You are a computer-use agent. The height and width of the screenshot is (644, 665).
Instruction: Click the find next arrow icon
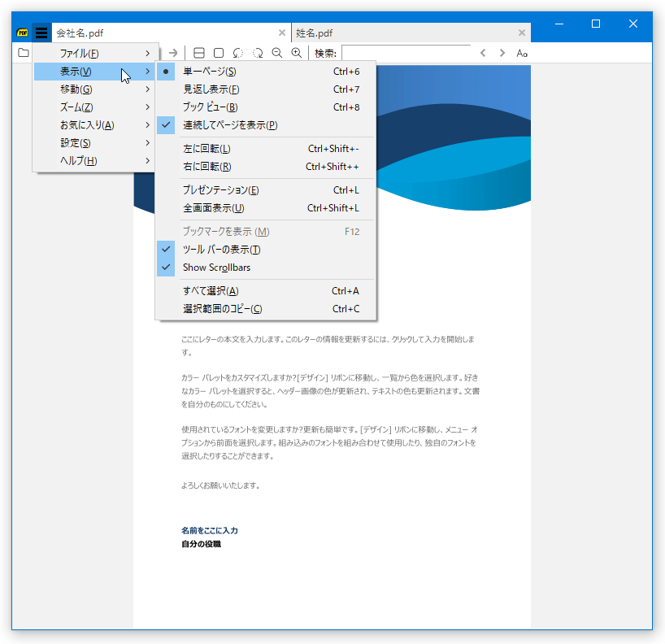[502, 53]
